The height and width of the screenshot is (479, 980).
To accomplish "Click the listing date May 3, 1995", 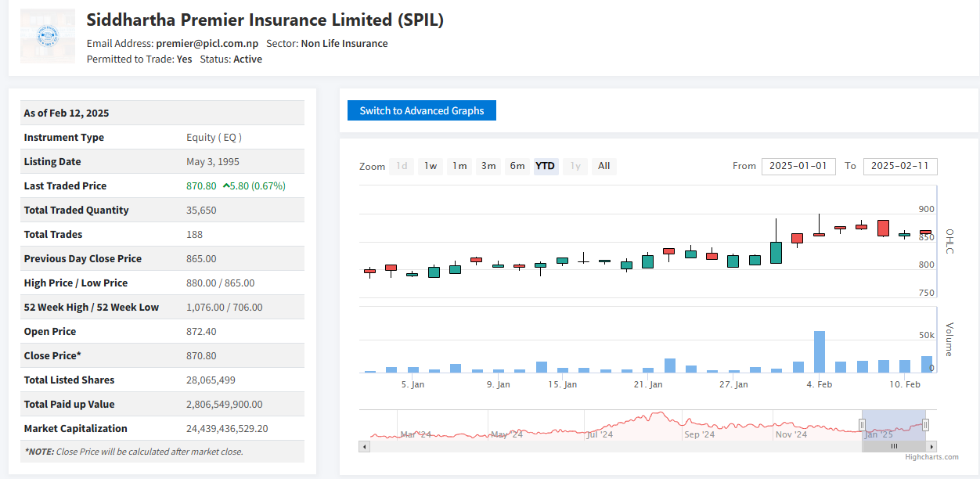I will (213, 162).
